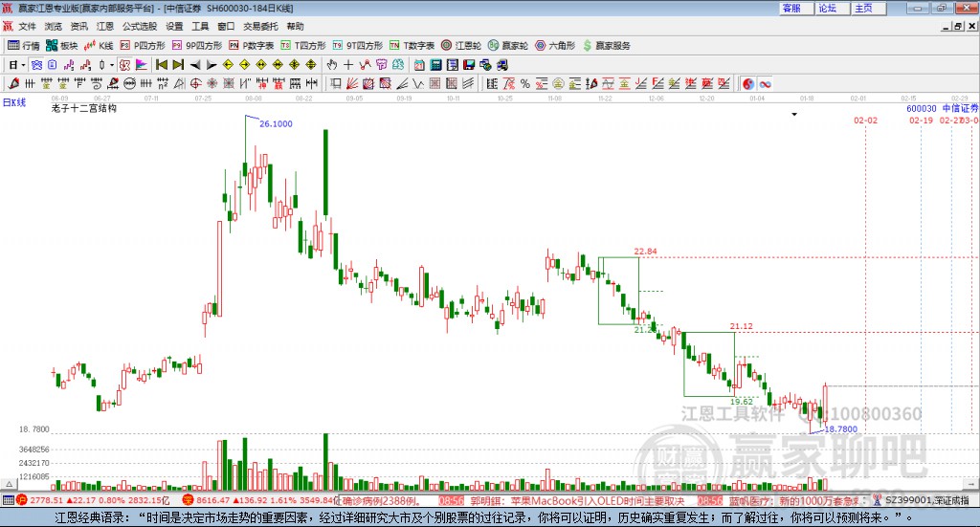Select the crosshair cursor tool

point(348,65)
